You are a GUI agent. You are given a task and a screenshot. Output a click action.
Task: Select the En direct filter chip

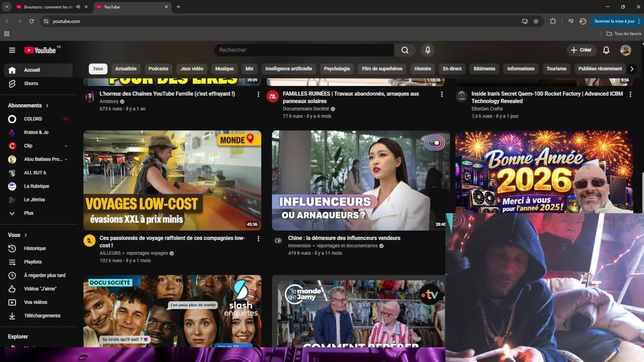click(452, 69)
